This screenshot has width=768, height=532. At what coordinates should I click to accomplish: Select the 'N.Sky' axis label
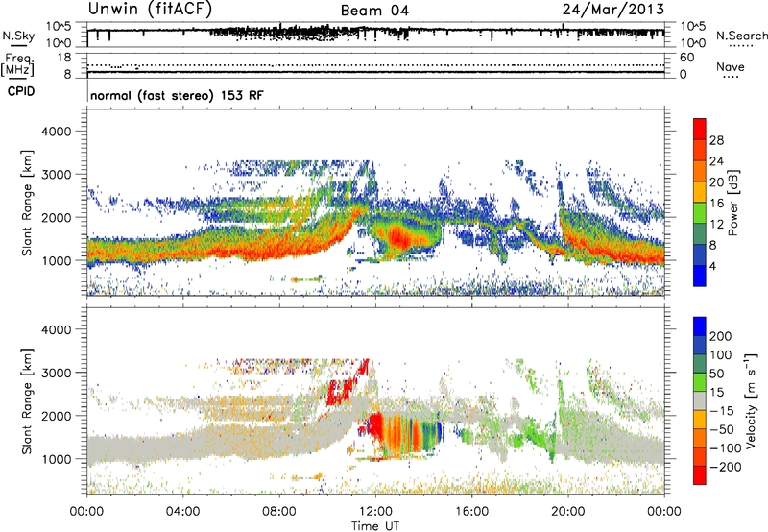[x=18, y=36]
